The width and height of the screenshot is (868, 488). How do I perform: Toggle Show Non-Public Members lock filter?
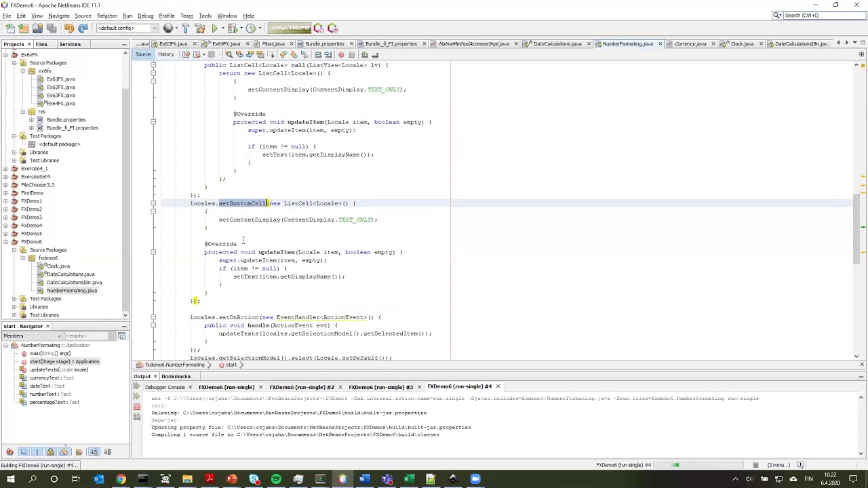(x=50, y=452)
